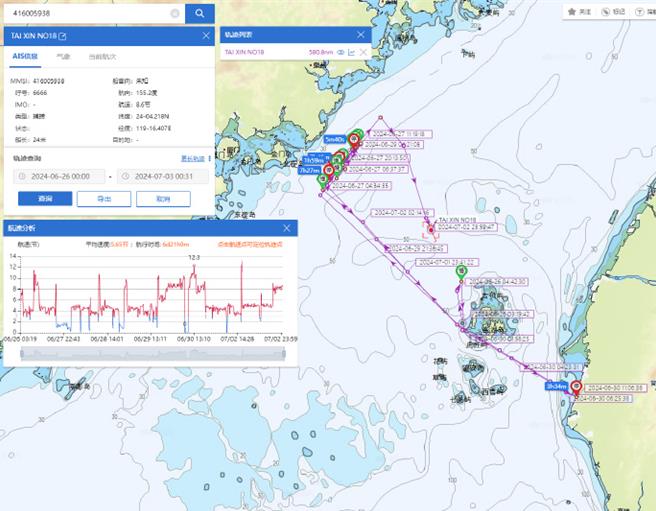
Task: Open the external link icon beside TAI XIN NO18
Action: coord(62,36)
